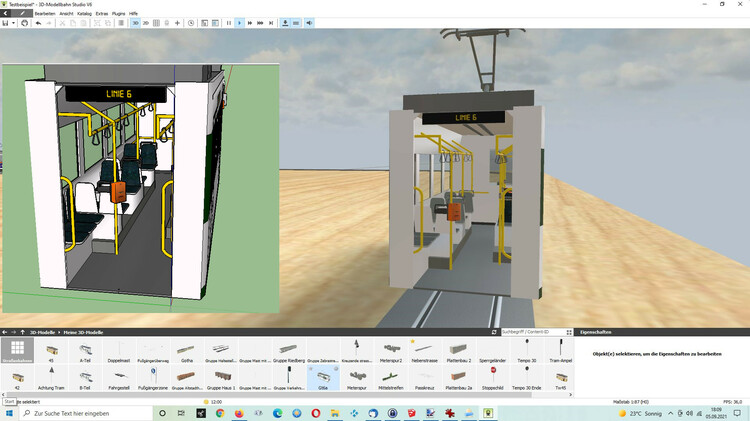Open the Plugins menu
This screenshot has width=750, height=421.
(119, 14)
